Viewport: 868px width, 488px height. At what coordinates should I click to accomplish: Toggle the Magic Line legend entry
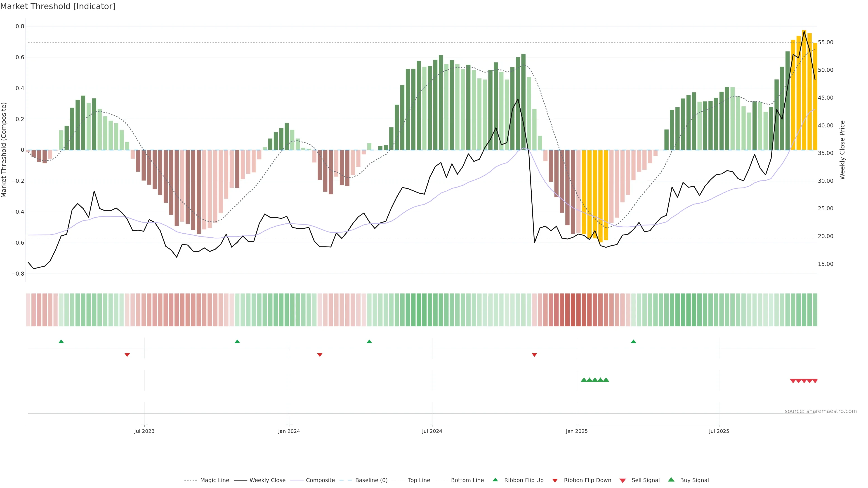pos(214,480)
